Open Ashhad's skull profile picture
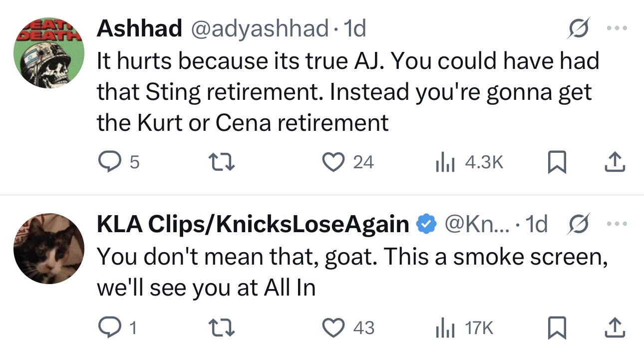Image resolution: width=644 pixels, height=355 pixels. (x=48, y=53)
